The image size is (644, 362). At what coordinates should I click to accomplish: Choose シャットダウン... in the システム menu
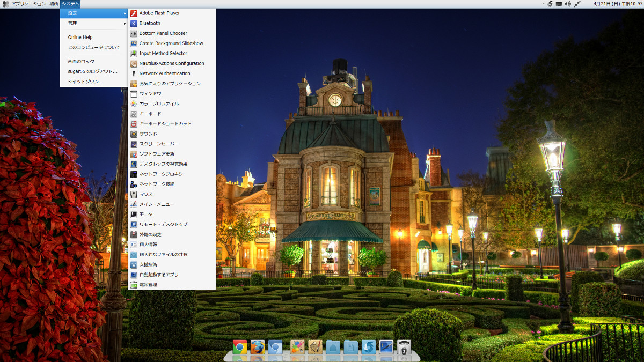94,82
